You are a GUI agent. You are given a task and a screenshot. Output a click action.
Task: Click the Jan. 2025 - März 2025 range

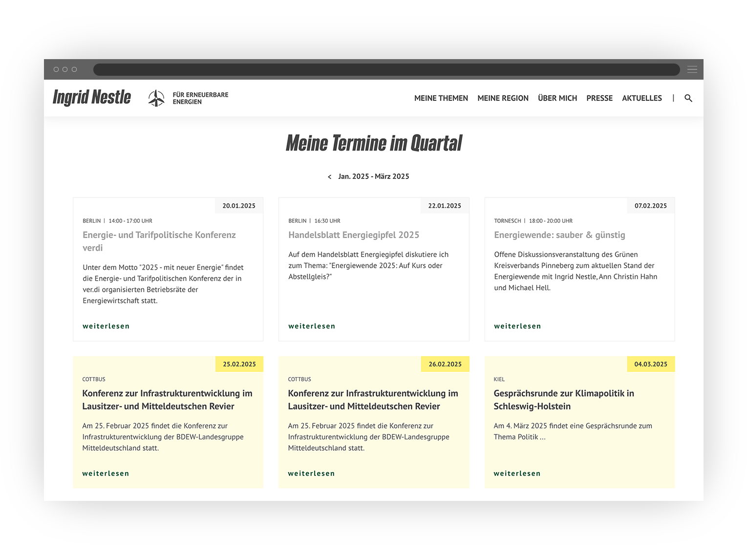pyautogui.click(x=374, y=176)
